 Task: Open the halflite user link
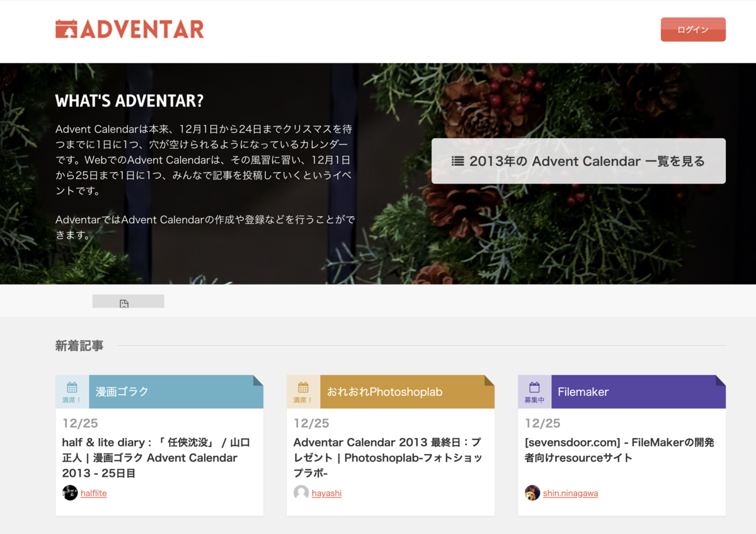coord(94,493)
